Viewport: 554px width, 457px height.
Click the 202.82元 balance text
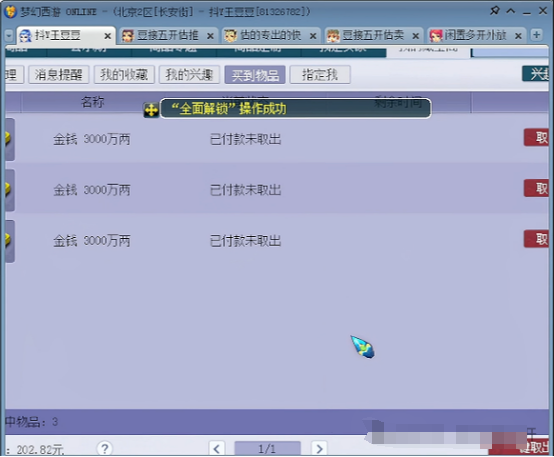click(x=40, y=450)
